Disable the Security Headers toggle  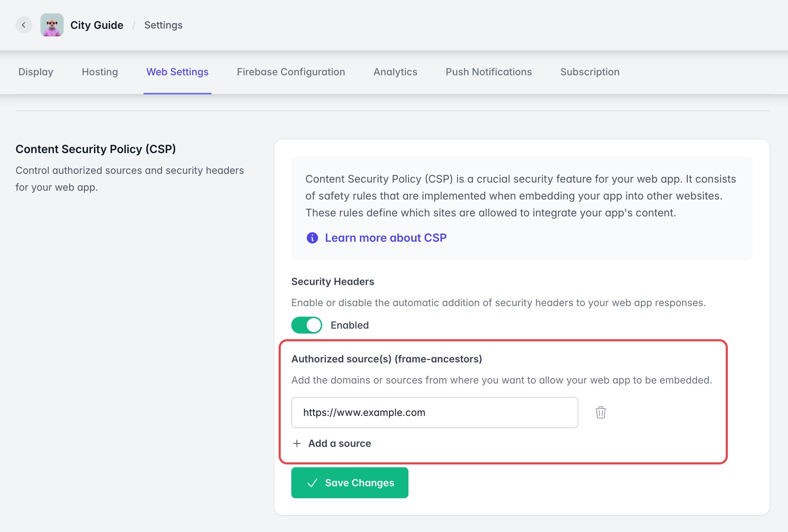tap(306, 325)
